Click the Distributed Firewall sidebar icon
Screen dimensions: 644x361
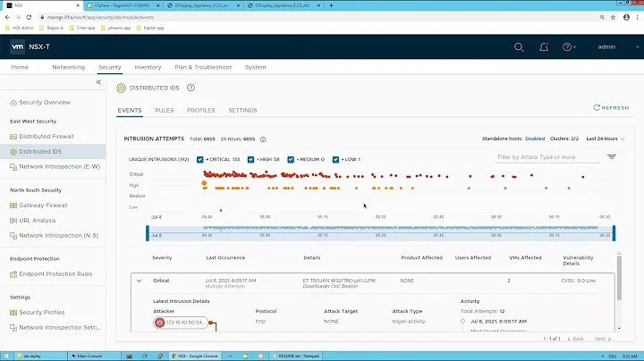pyautogui.click(x=13, y=137)
